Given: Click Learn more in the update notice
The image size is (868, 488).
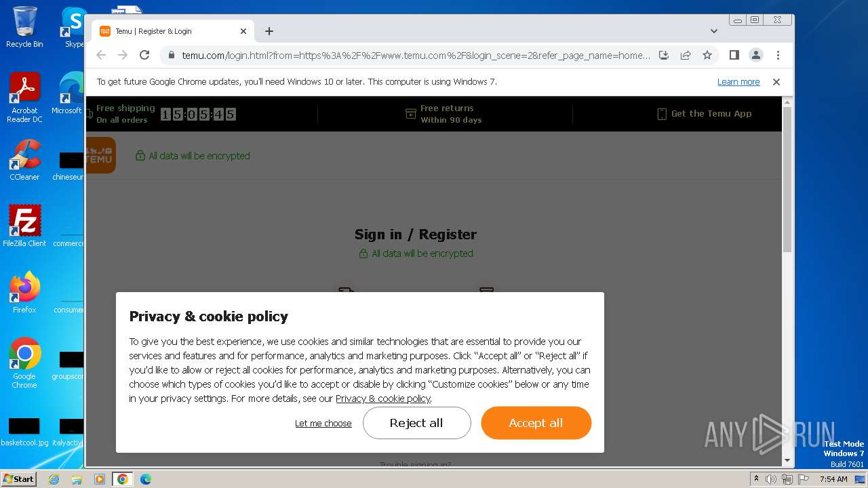Looking at the screenshot, I should click(738, 82).
